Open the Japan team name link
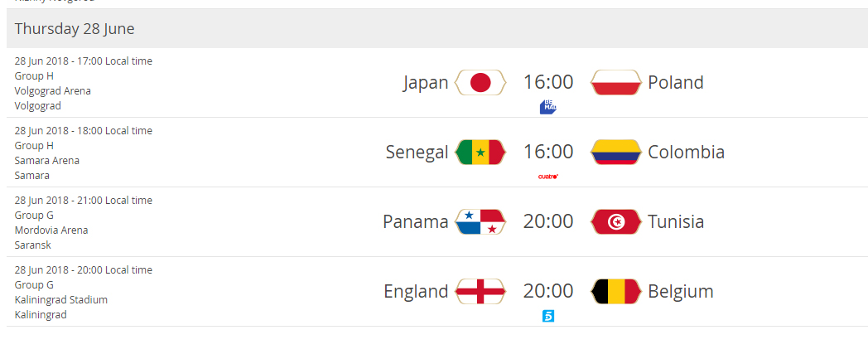This screenshot has height=354, width=868. [426, 83]
